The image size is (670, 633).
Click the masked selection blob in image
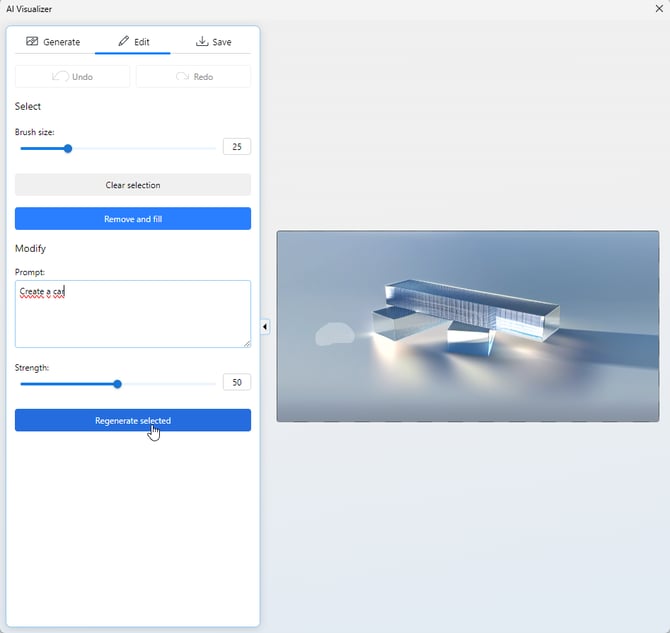point(334,335)
